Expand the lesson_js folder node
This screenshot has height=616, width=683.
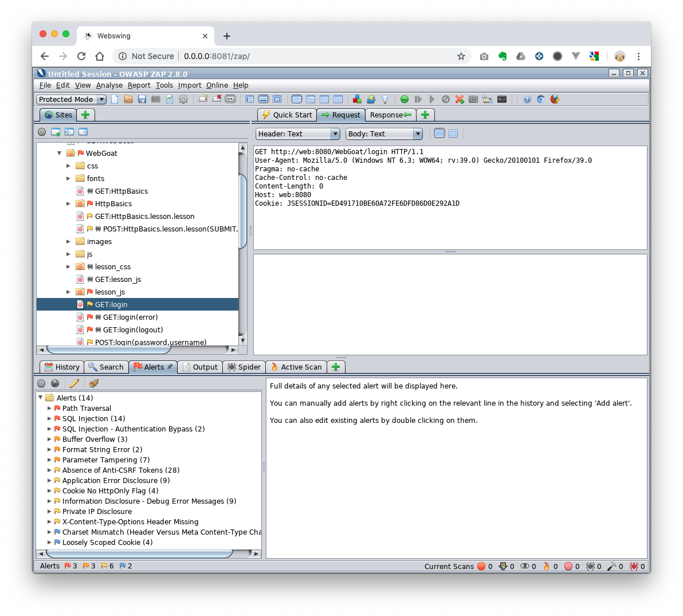click(68, 292)
